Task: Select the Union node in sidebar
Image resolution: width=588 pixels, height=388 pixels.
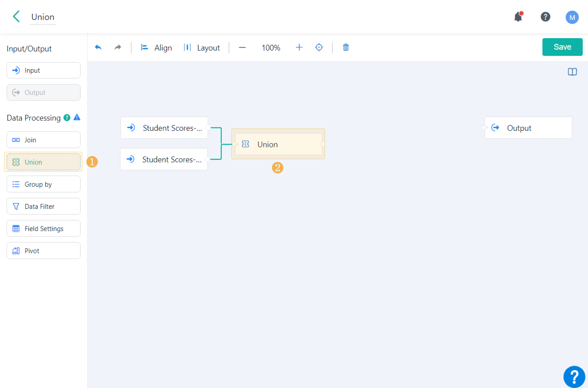Action: (x=44, y=162)
